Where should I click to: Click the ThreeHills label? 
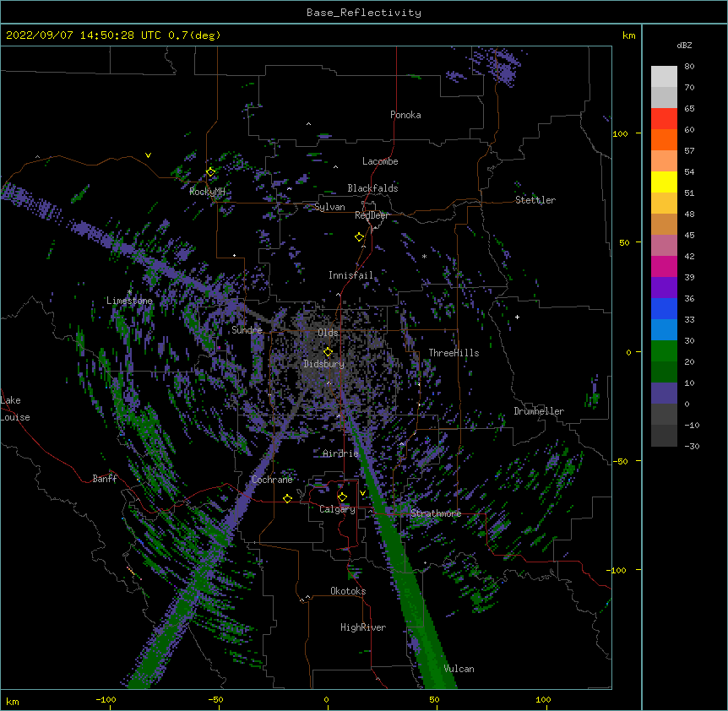pyautogui.click(x=454, y=353)
